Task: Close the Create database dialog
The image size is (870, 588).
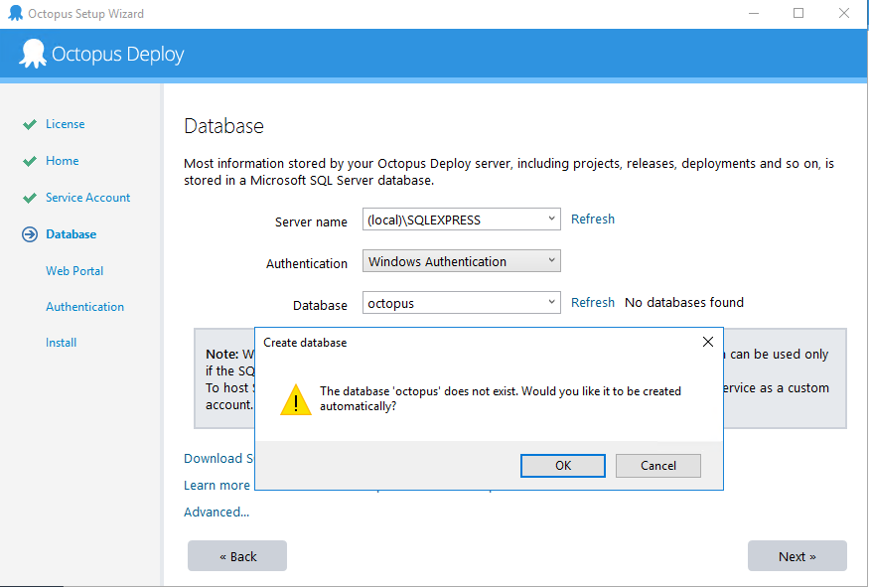Action: [707, 342]
